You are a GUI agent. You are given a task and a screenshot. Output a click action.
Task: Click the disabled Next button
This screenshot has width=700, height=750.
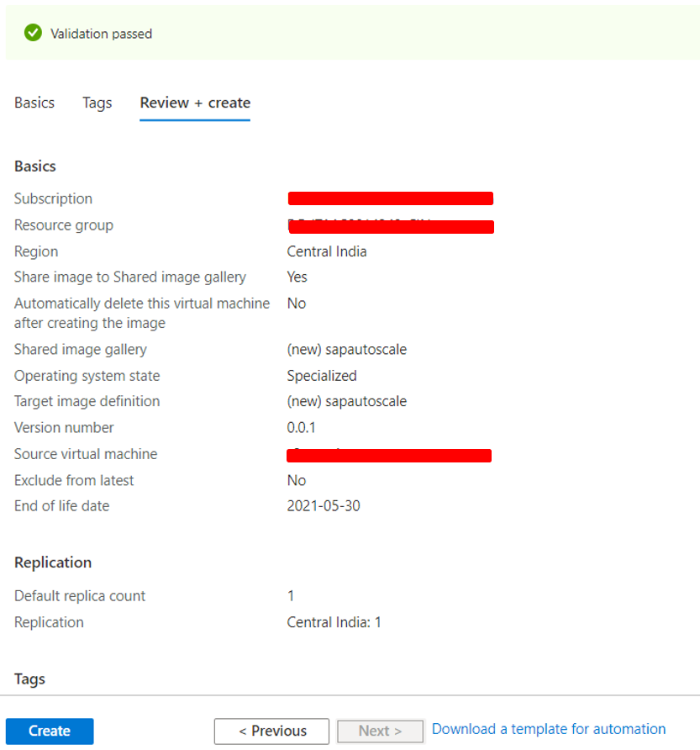click(x=380, y=731)
